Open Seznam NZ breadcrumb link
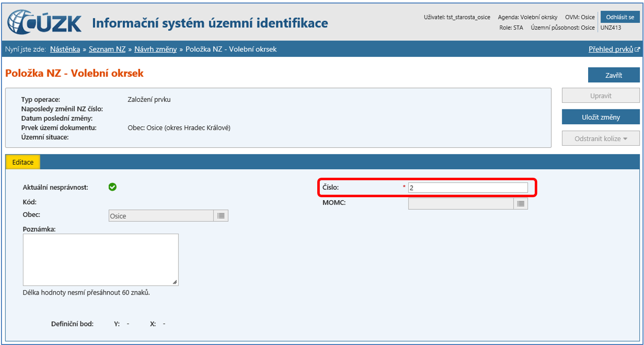This screenshot has width=644, height=345. tap(107, 49)
